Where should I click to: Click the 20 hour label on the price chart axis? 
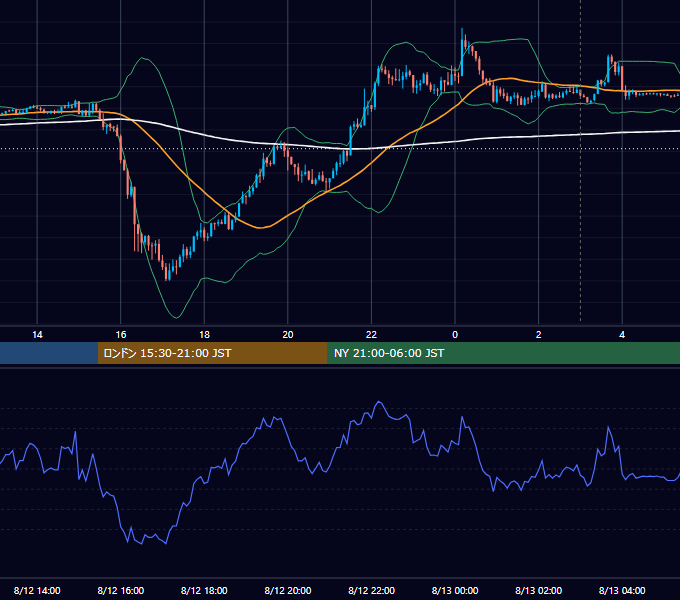coord(288,335)
